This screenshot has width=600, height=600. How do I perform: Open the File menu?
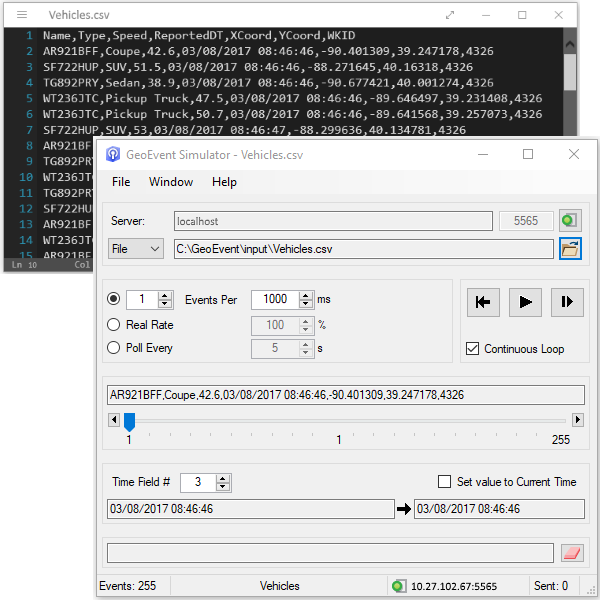coord(121,182)
